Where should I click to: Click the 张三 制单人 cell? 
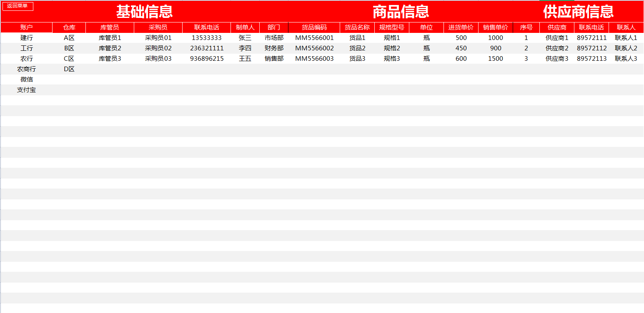245,37
